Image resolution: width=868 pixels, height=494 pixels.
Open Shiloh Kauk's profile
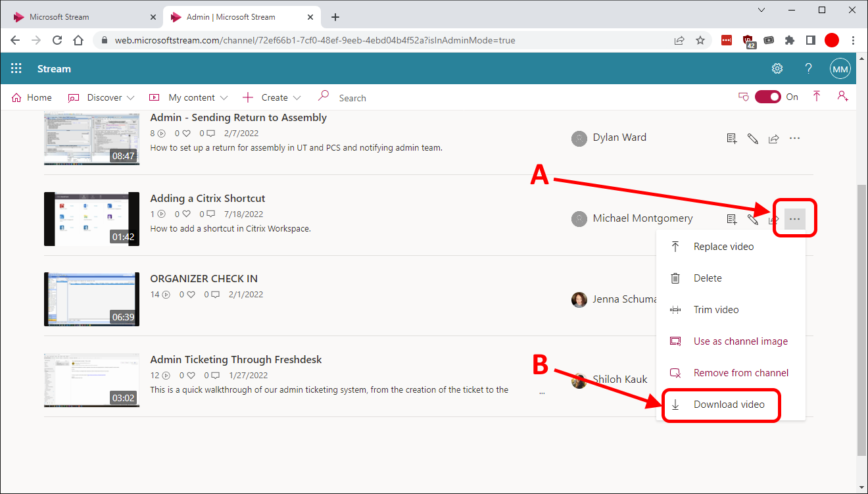coord(619,380)
